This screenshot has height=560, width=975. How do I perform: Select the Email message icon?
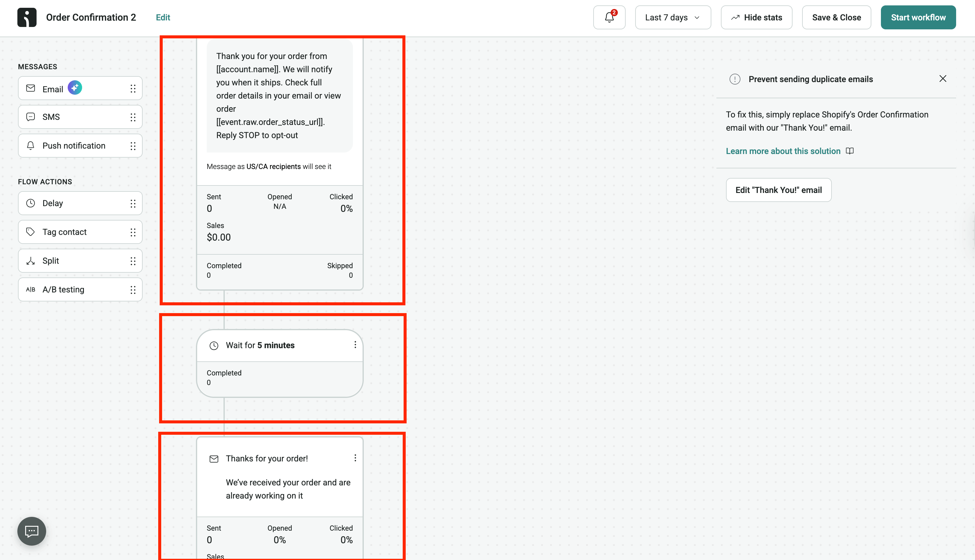(31, 88)
